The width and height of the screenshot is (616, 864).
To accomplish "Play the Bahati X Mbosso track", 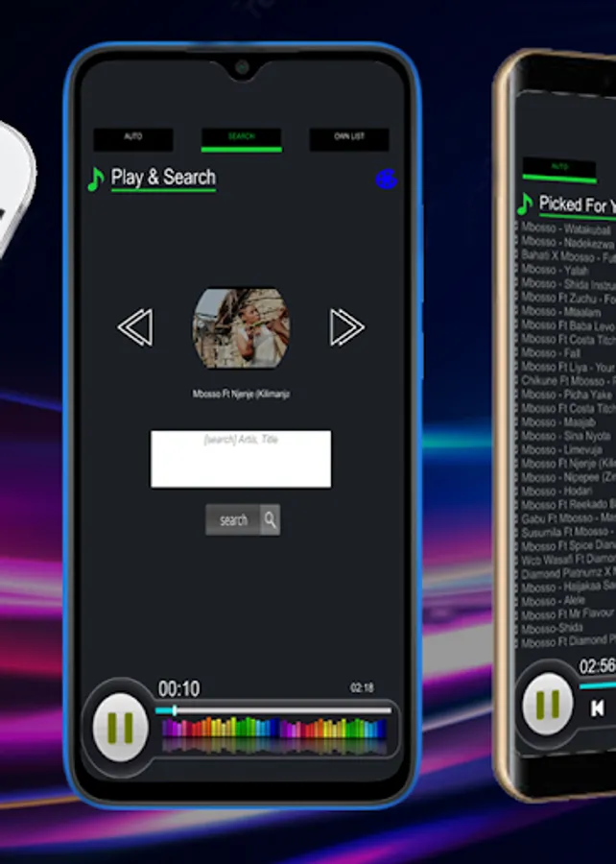I will pyautogui.click(x=568, y=255).
